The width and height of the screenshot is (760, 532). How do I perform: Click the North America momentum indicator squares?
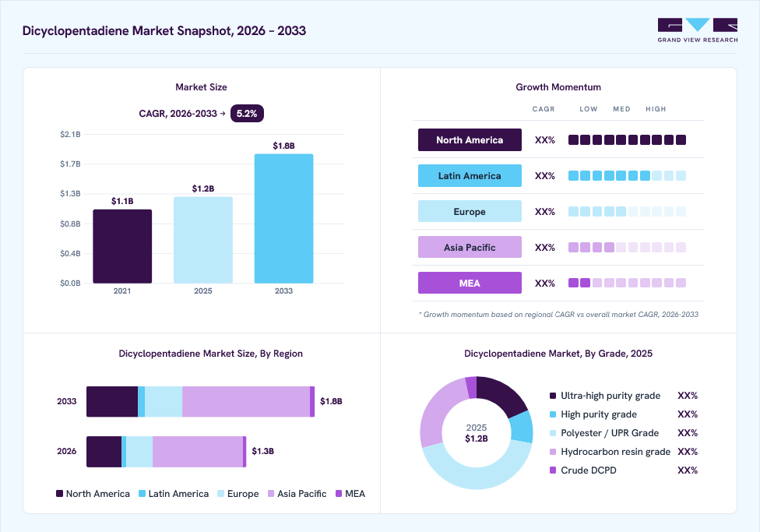pos(627,139)
